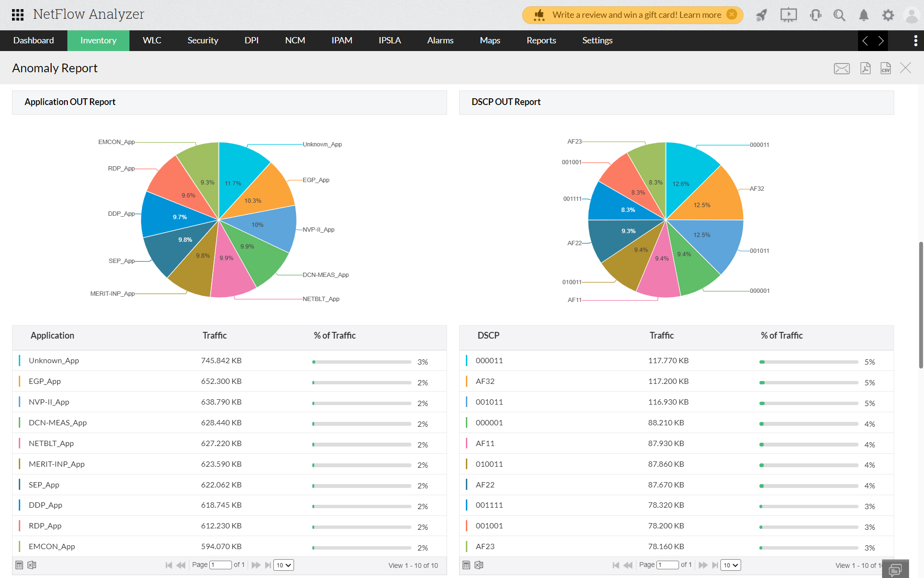This screenshot has width=924, height=578.
Task: Open the chat widget icon
Action: [x=895, y=570]
